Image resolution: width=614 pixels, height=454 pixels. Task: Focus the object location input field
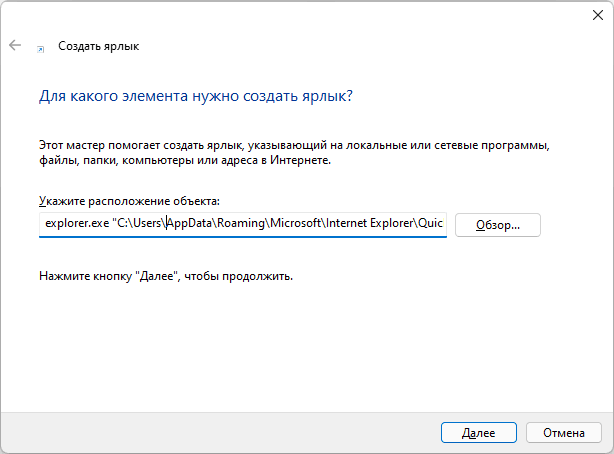pyautogui.click(x=243, y=224)
